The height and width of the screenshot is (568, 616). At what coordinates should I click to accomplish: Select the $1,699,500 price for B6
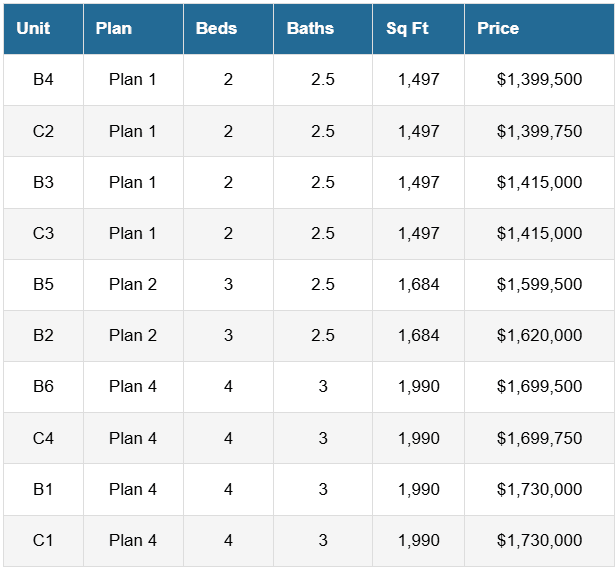[x=539, y=387]
